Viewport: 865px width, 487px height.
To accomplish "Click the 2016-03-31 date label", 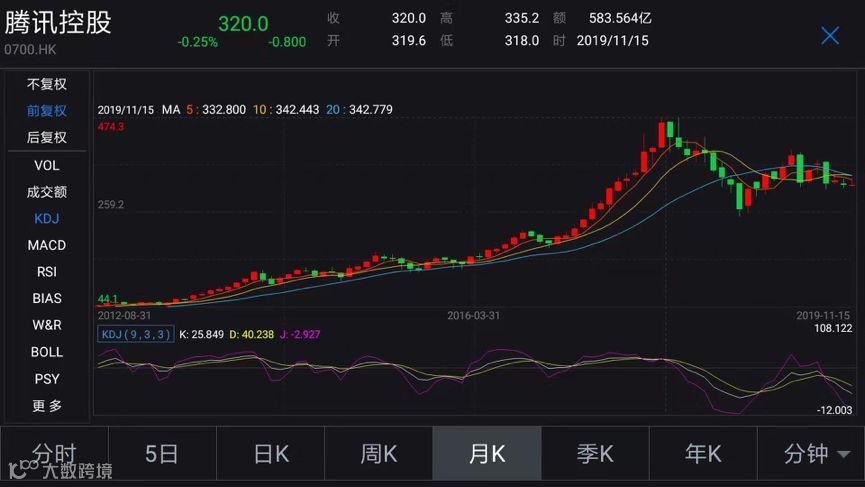I will pos(473,315).
